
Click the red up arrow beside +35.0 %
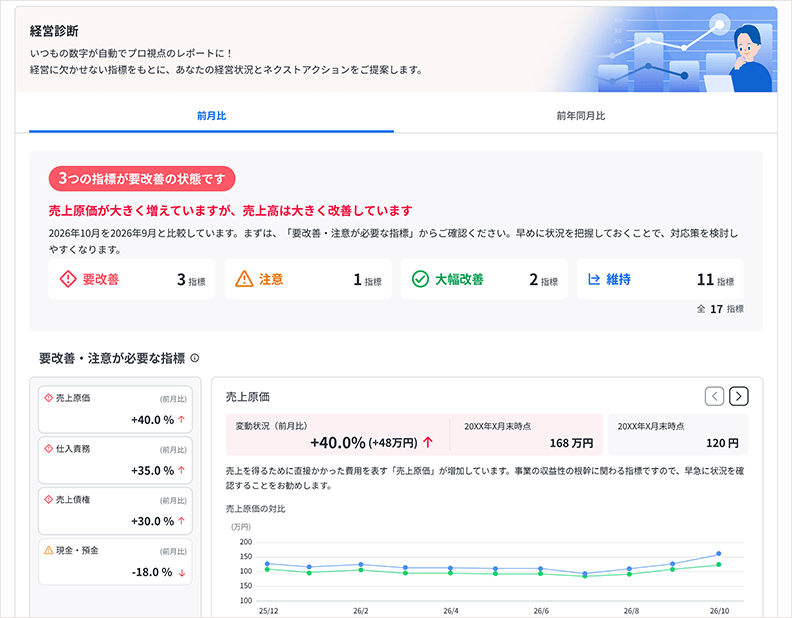(x=182, y=470)
